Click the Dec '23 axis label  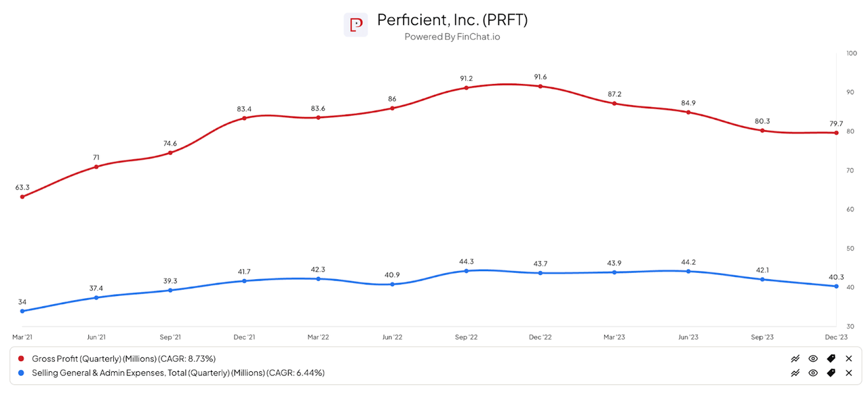click(836, 337)
